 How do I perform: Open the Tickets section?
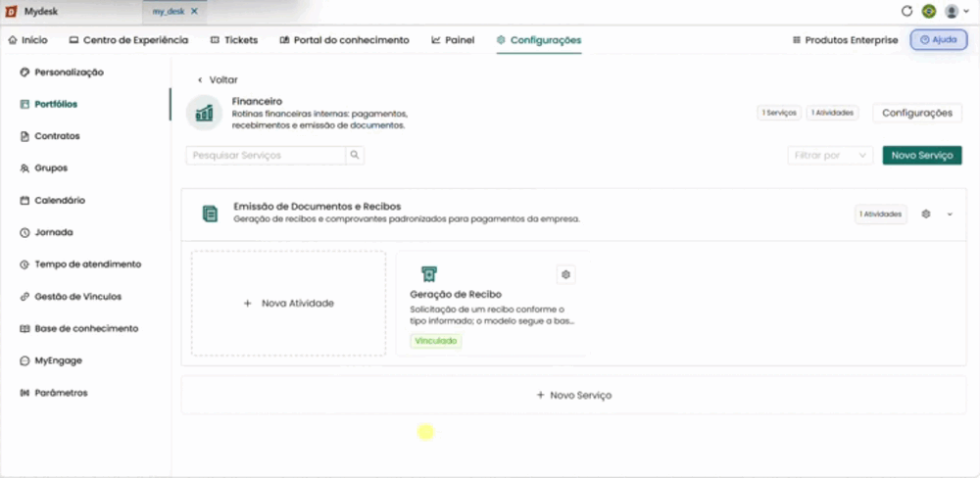point(234,40)
